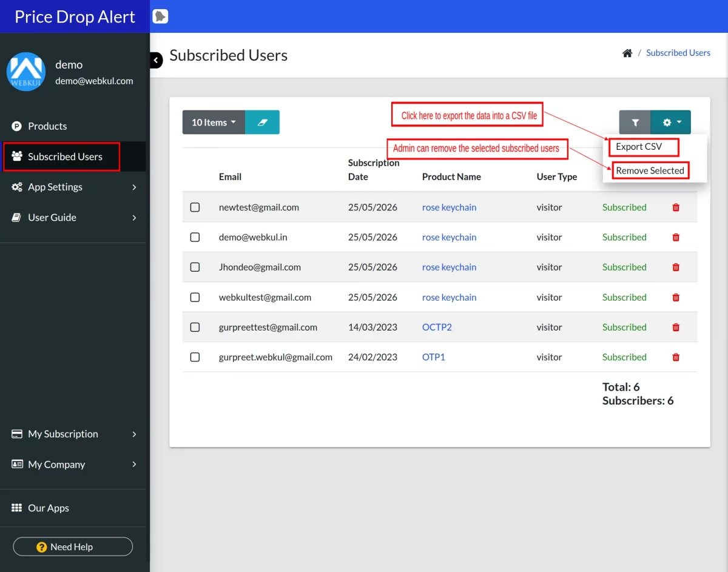Click the filter funnel button
728x572 pixels.
[635, 123]
